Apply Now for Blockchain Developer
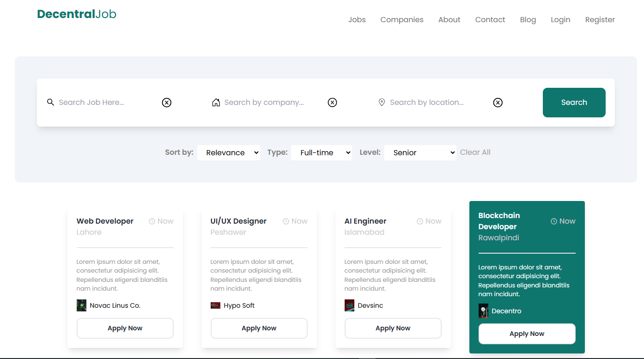 (527, 334)
